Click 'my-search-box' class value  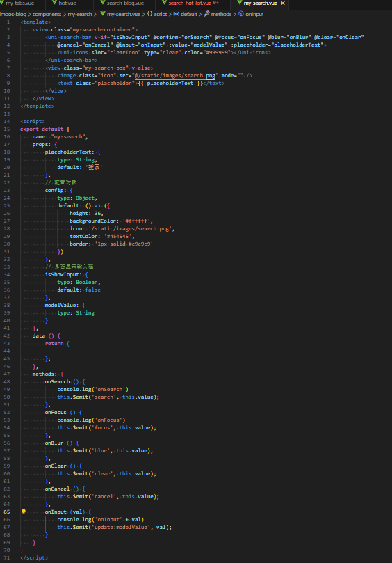[106, 68]
